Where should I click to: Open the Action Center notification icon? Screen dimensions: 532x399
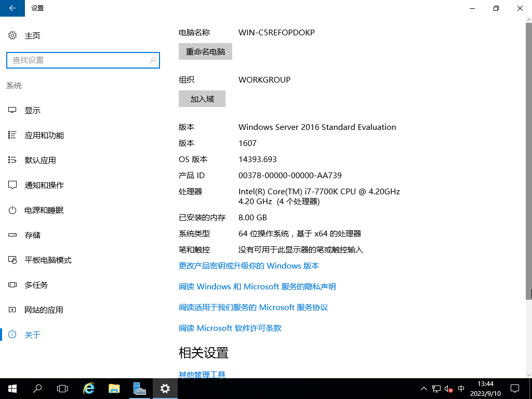[x=515, y=389]
